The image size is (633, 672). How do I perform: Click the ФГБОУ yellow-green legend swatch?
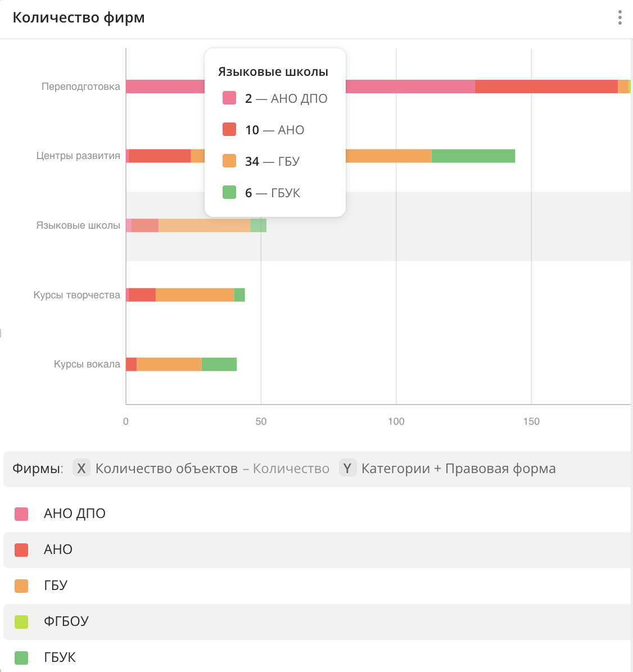click(x=21, y=621)
